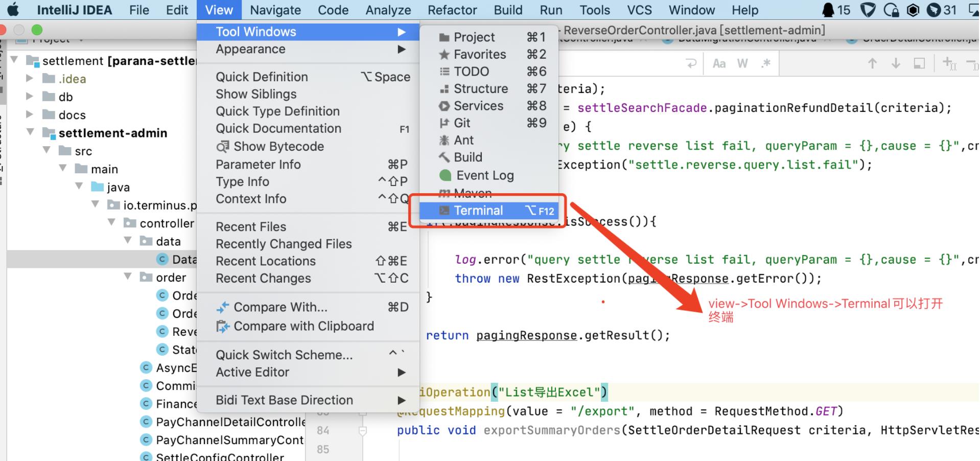Open the Favorites tool window entry
Viewport: 980px width, 461px height.
point(489,54)
